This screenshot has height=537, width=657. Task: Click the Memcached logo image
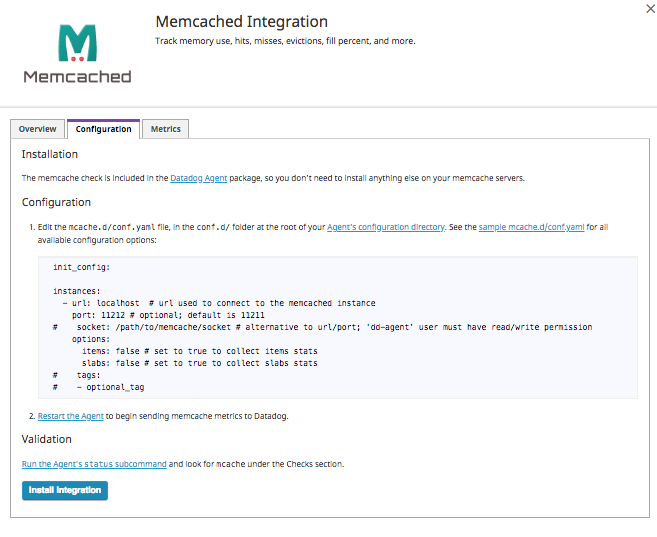click(x=77, y=54)
